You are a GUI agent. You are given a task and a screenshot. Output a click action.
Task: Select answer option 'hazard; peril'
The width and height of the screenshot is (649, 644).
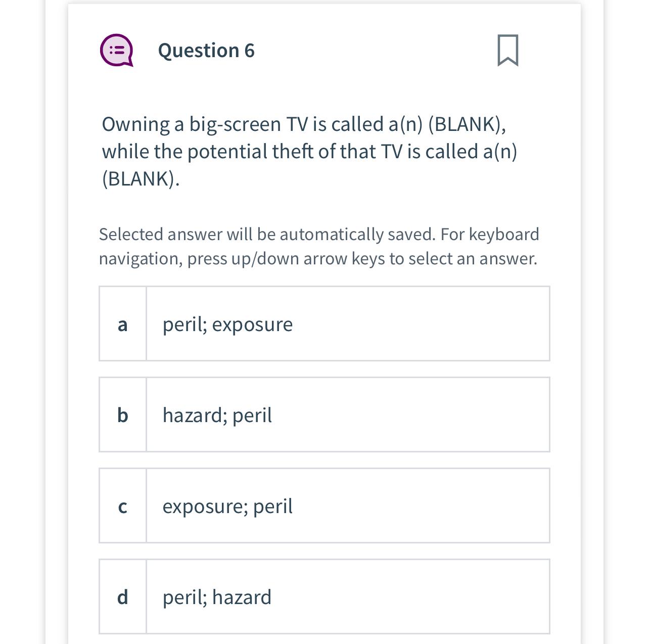217,415
